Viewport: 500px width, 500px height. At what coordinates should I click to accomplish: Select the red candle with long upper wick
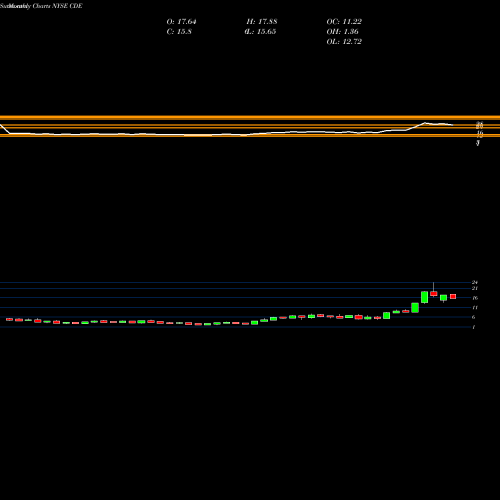coord(434,293)
